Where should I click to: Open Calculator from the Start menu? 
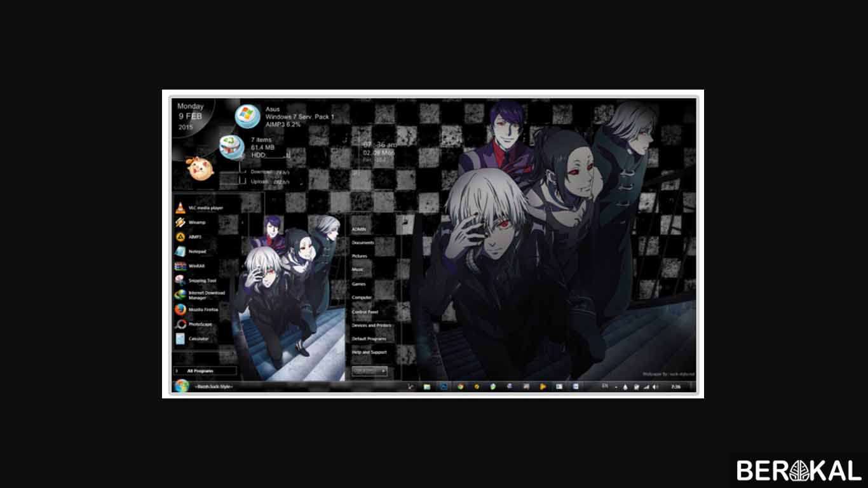pyautogui.click(x=200, y=337)
